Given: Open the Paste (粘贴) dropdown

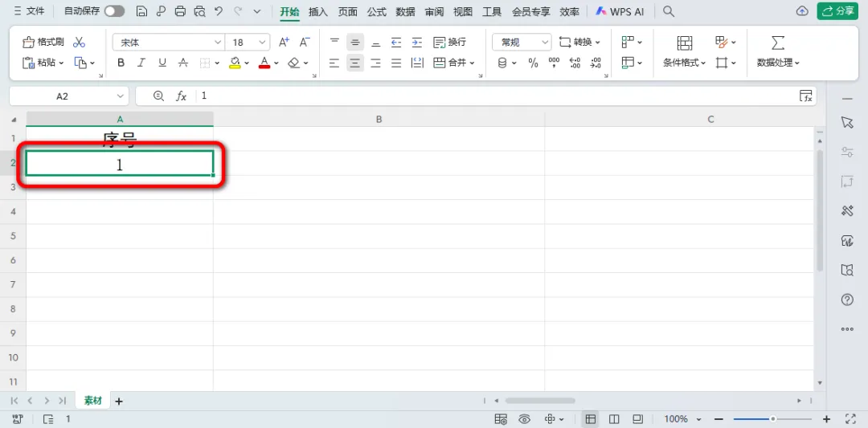Looking at the screenshot, I should tap(43, 63).
